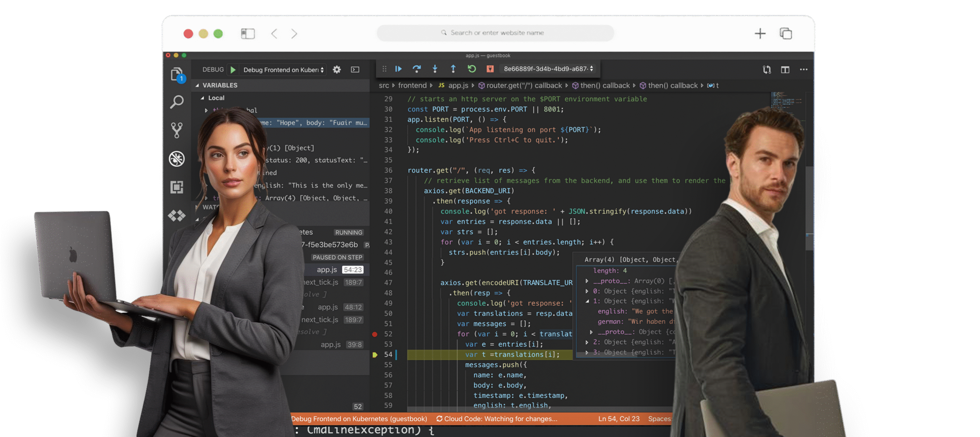Image resolution: width=980 pixels, height=437 pixels.
Task: Select the app.js breadcrumb item
Action: (x=458, y=86)
